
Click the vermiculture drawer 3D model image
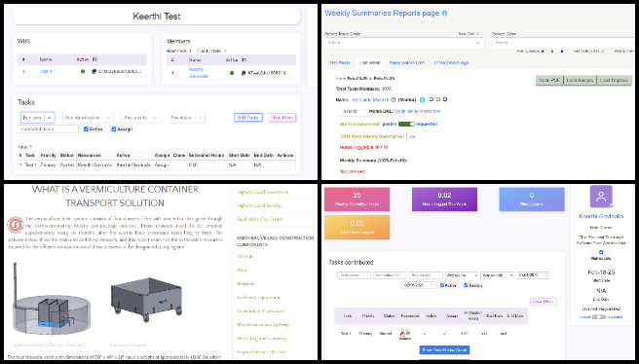tap(147, 299)
